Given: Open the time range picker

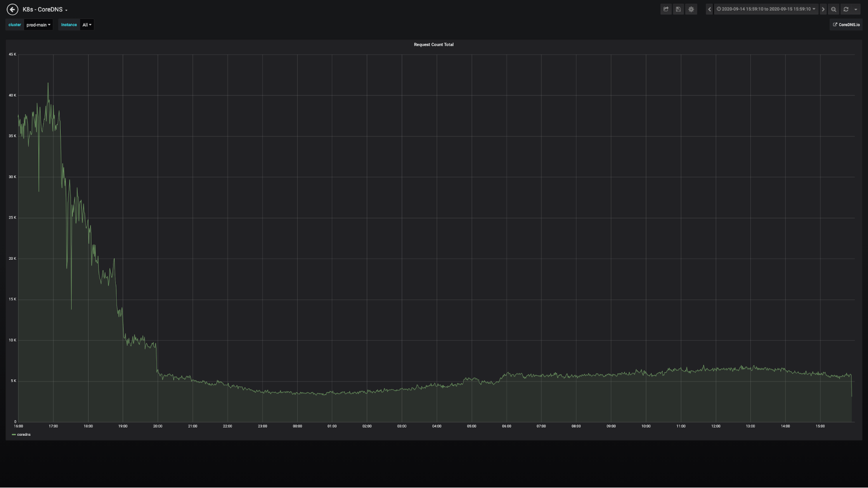Looking at the screenshot, I should tap(766, 9).
